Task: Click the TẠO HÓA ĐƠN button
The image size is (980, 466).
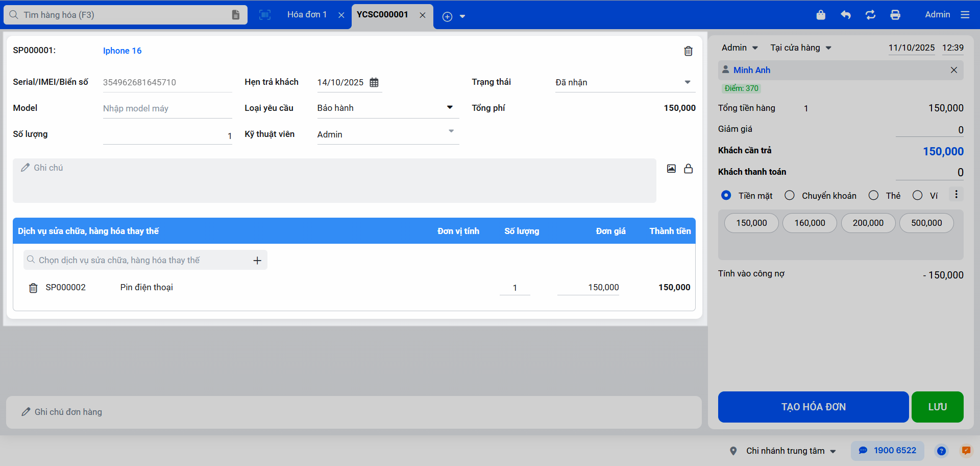Action: pyautogui.click(x=813, y=407)
